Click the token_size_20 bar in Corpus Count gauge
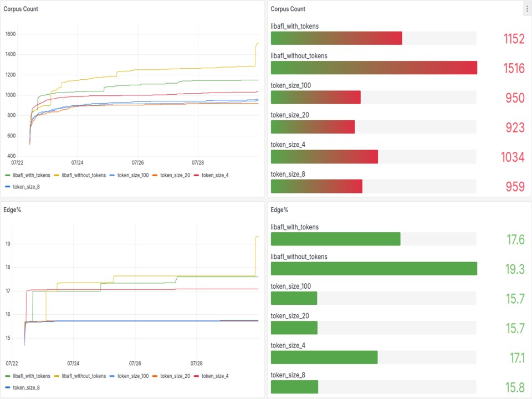The width and height of the screenshot is (532, 399). pyautogui.click(x=313, y=127)
